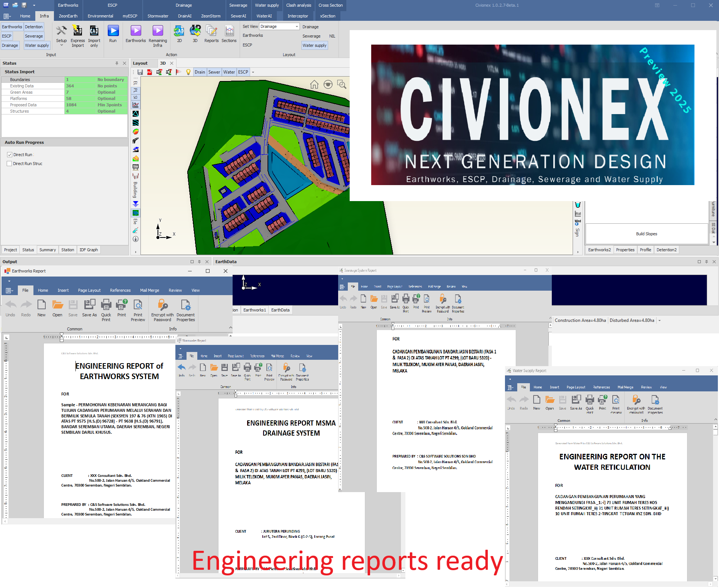Click the Water supply layout button

pyautogui.click(x=314, y=45)
